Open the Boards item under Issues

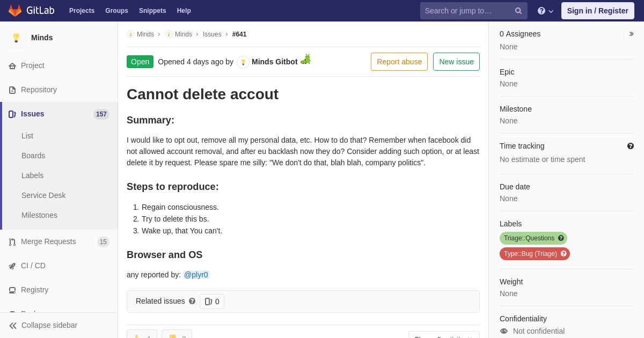33,156
